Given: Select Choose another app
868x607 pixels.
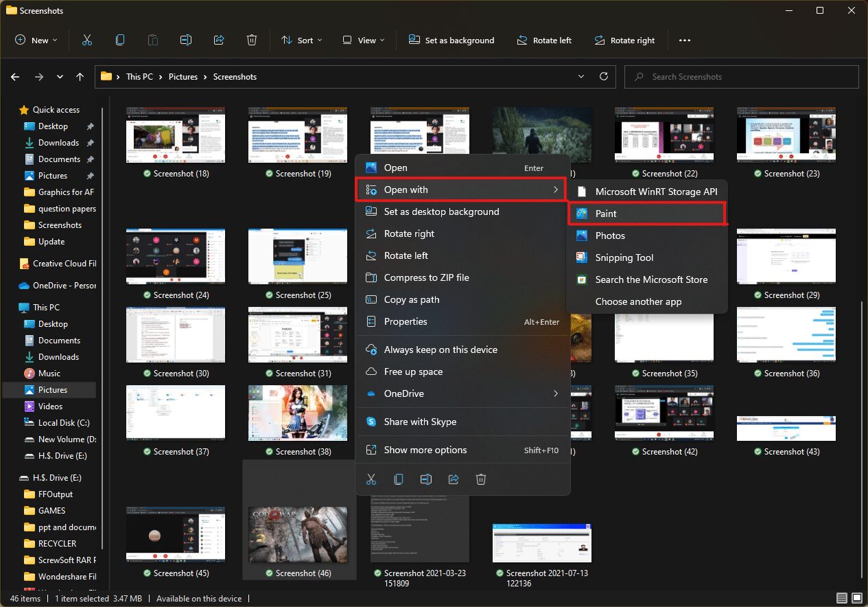Looking at the screenshot, I should 647,301.
